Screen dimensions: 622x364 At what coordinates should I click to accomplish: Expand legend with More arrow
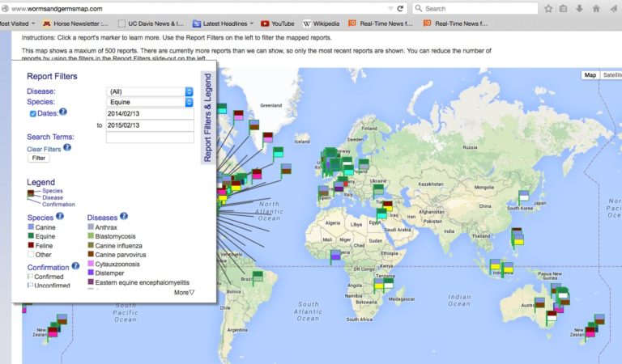tap(184, 292)
